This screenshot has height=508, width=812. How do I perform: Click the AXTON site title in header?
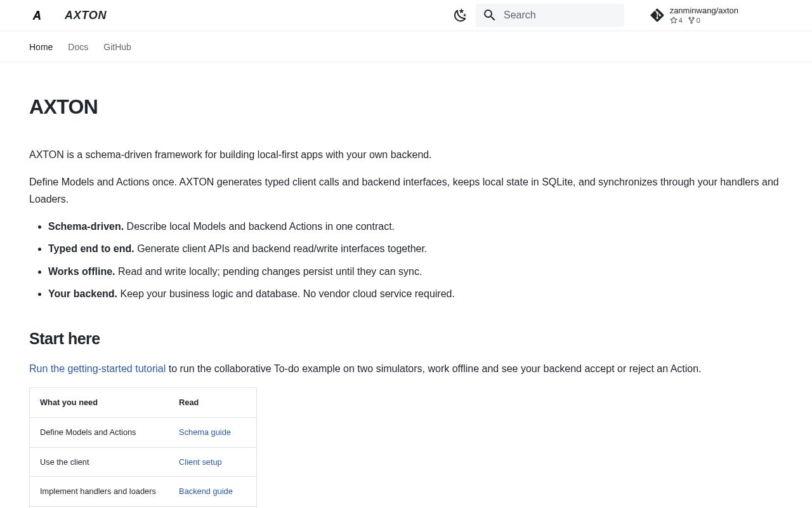tap(86, 15)
